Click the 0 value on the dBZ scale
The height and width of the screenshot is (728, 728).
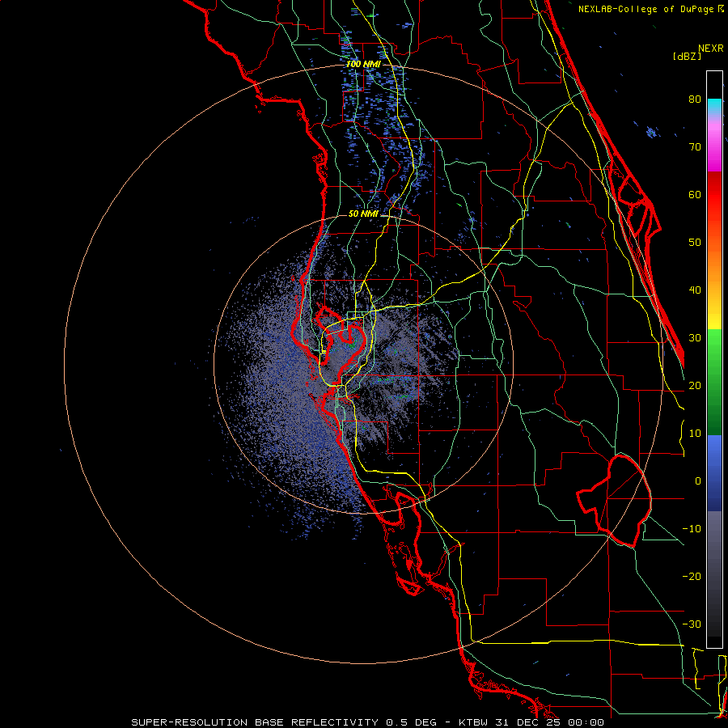click(x=698, y=481)
